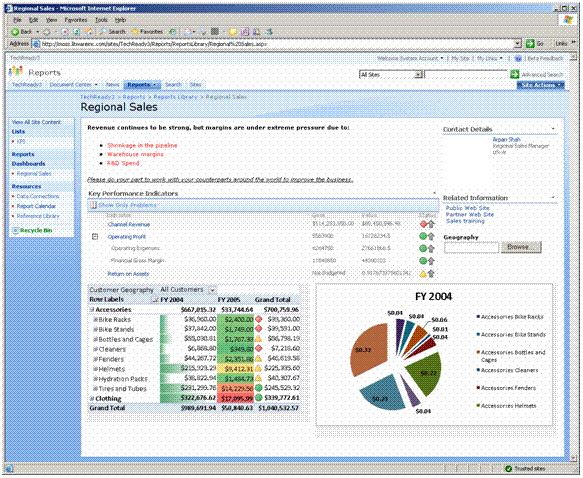This screenshot has width=583, height=478.
Task: Open the Public Web Site link
Action: tap(467, 208)
